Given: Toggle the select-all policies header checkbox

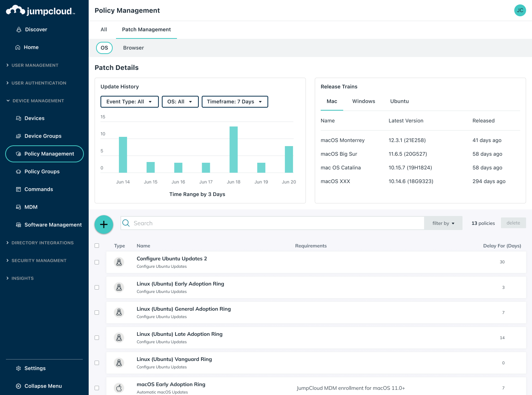Looking at the screenshot, I should (97, 246).
